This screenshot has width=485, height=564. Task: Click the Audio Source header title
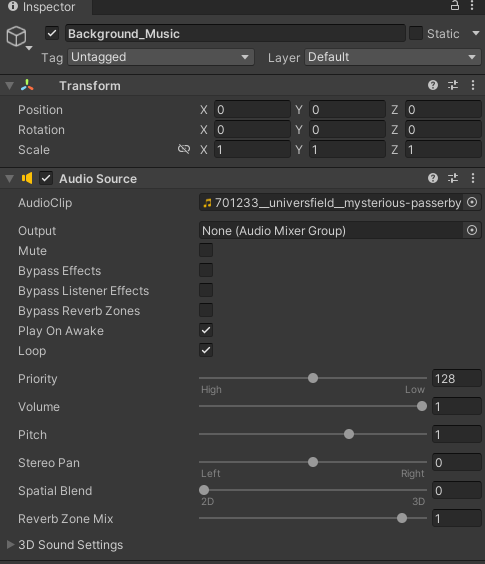[98, 178]
